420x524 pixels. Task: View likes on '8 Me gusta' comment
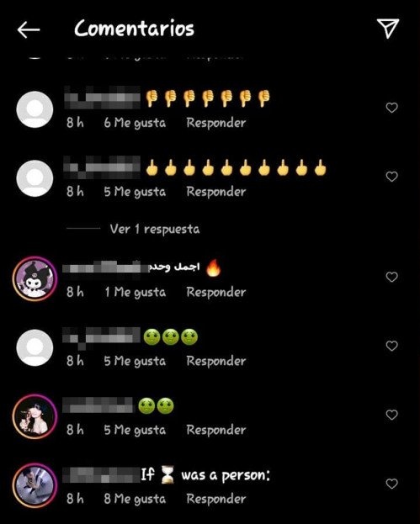tap(135, 499)
